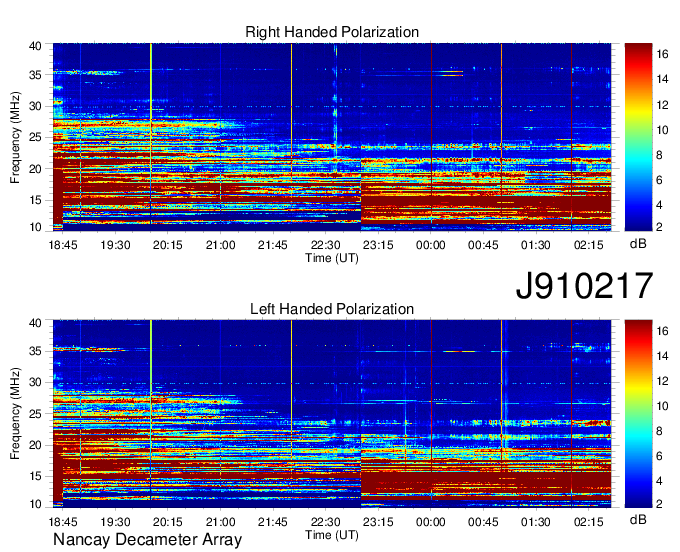Click "01:30" tick on Left Handed time axis
The height and width of the screenshot is (552, 680).
point(536,522)
